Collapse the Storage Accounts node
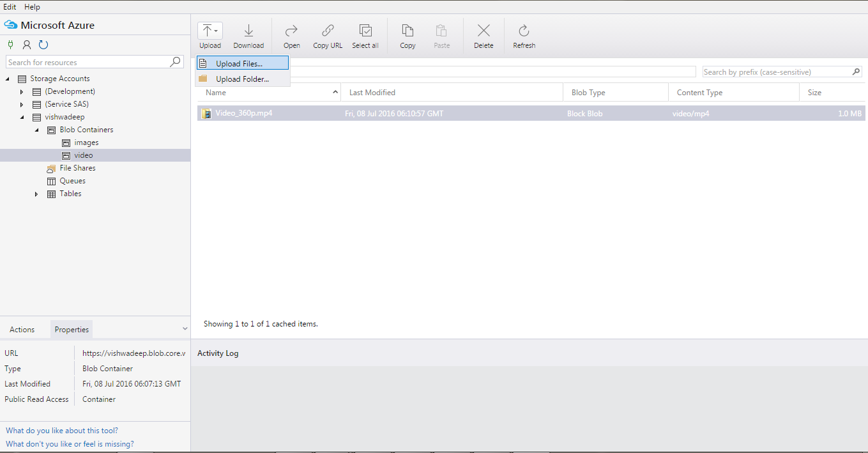868x453 pixels. [x=8, y=79]
